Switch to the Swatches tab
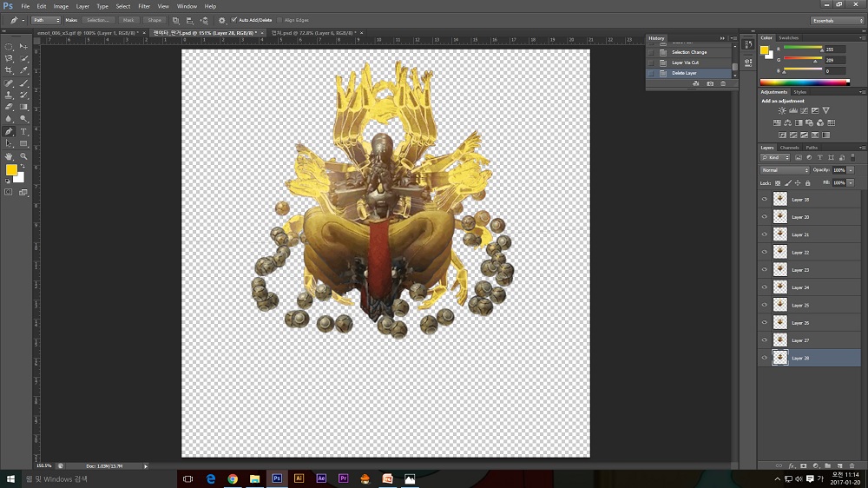The height and width of the screenshot is (488, 868). point(788,37)
